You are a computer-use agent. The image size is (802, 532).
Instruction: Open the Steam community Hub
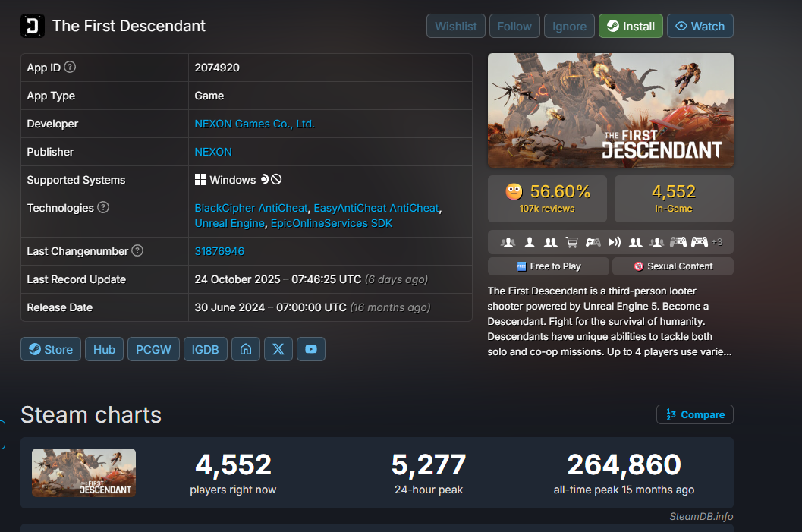(105, 349)
